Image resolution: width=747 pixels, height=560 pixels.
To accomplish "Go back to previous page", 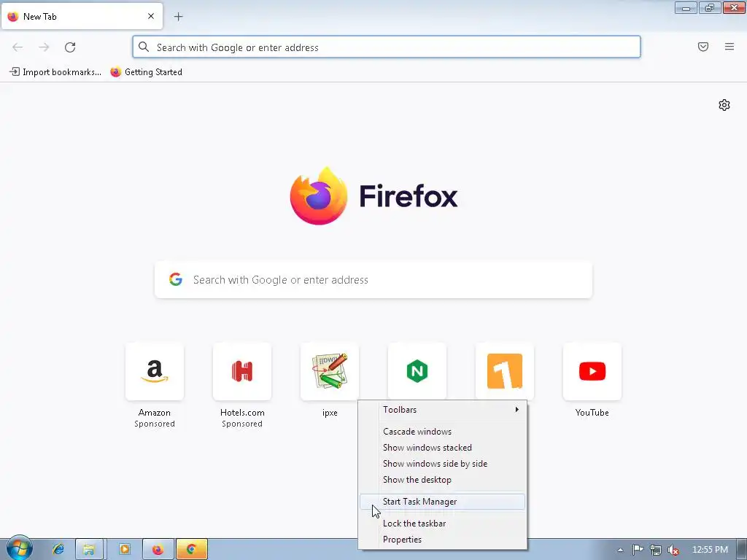I will pos(18,47).
